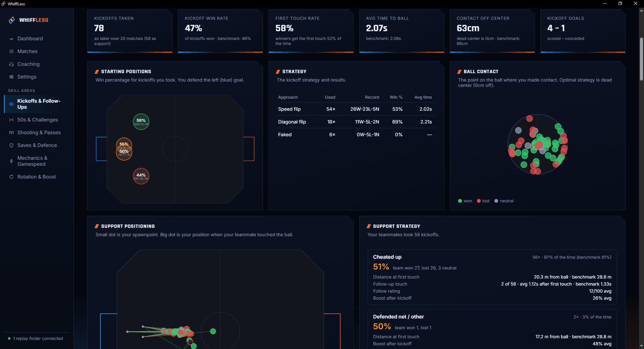Click the 69% win rate cell

397,122
